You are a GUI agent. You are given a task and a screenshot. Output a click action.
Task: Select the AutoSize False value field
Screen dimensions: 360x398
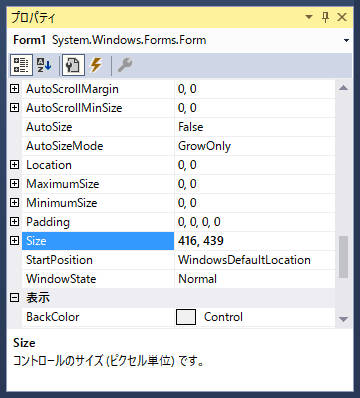click(x=255, y=127)
